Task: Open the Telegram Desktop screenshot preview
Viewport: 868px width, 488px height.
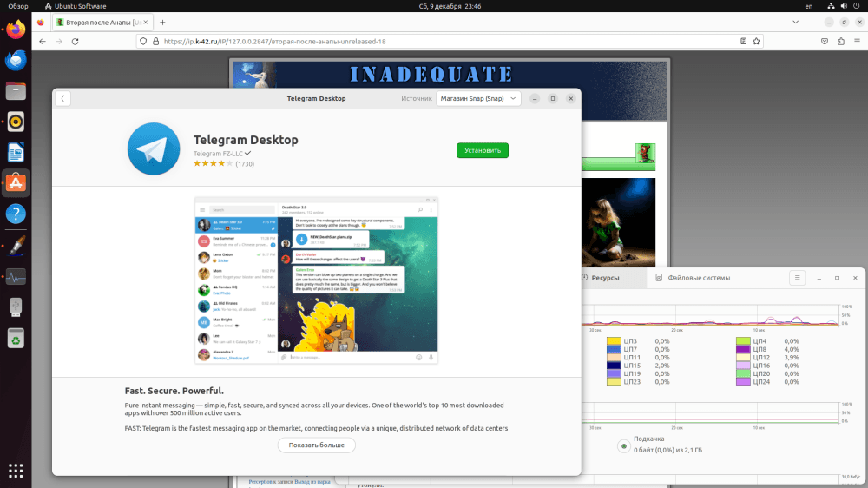Action: point(316,280)
